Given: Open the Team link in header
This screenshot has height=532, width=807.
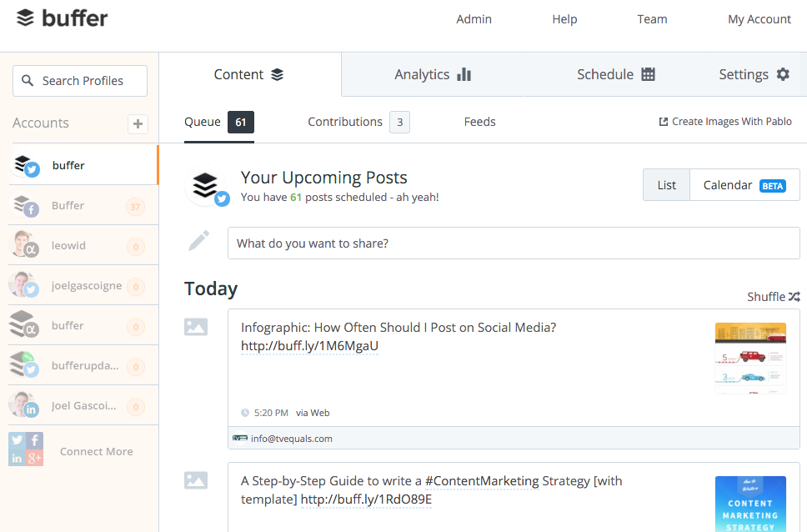Looking at the screenshot, I should coord(652,19).
